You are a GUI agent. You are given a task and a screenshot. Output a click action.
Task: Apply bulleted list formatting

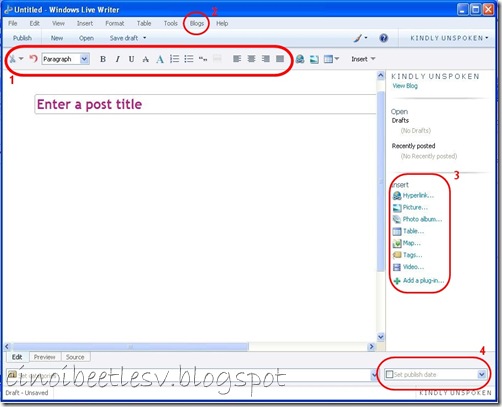(x=189, y=59)
